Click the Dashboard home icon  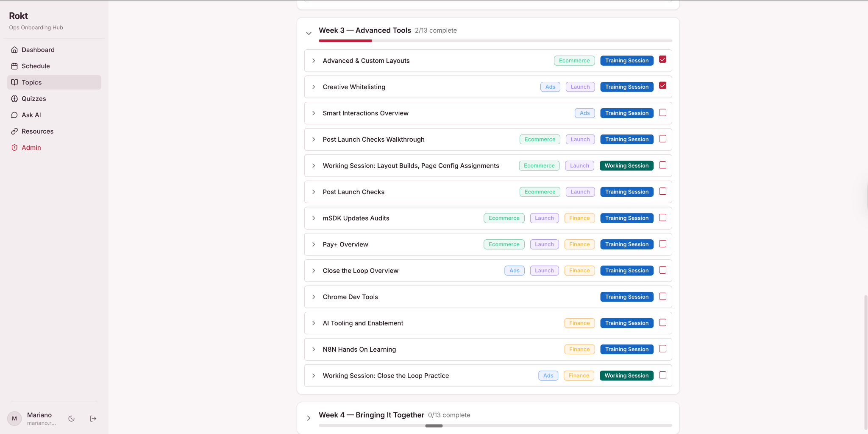coord(14,50)
